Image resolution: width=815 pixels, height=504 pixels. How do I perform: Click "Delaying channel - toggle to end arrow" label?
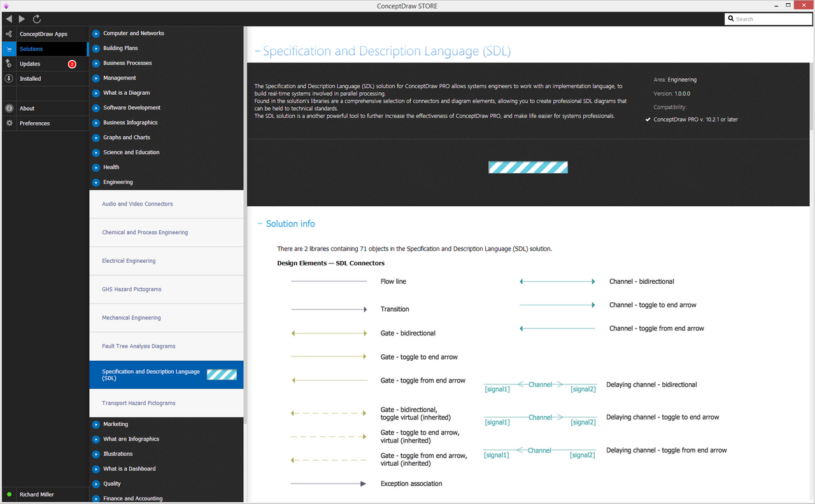(663, 417)
